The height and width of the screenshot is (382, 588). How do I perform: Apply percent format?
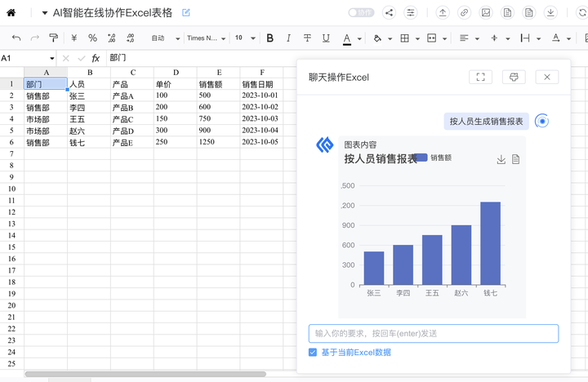pos(92,38)
